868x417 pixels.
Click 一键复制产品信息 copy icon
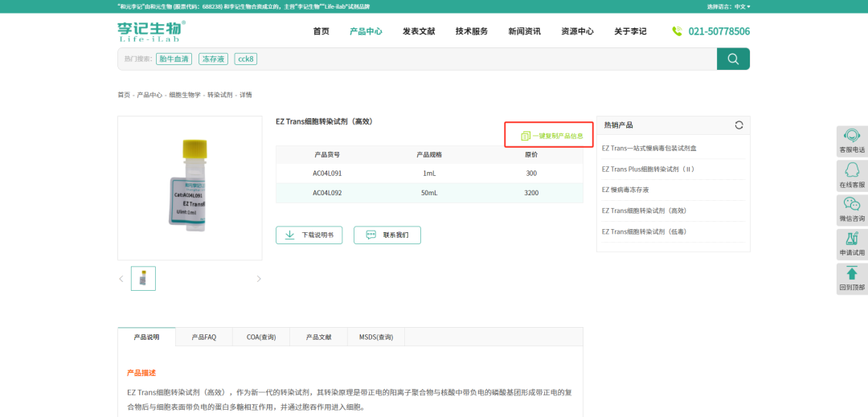526,136
